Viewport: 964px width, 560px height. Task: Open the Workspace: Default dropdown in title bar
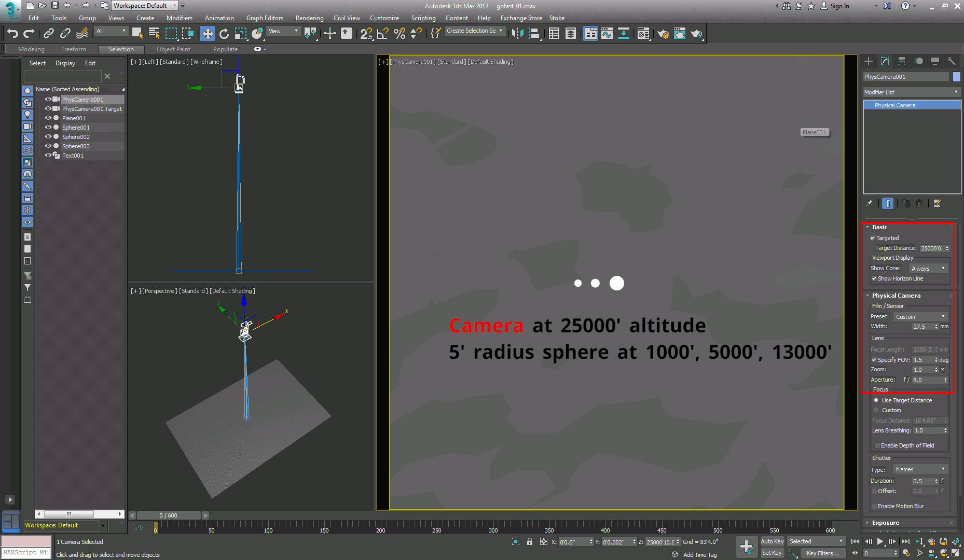145,6
